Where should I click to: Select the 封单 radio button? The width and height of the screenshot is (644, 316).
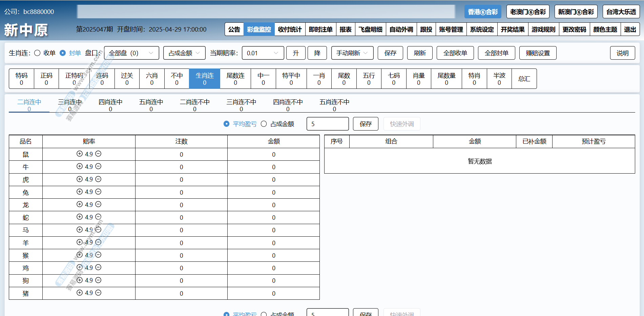63,53
